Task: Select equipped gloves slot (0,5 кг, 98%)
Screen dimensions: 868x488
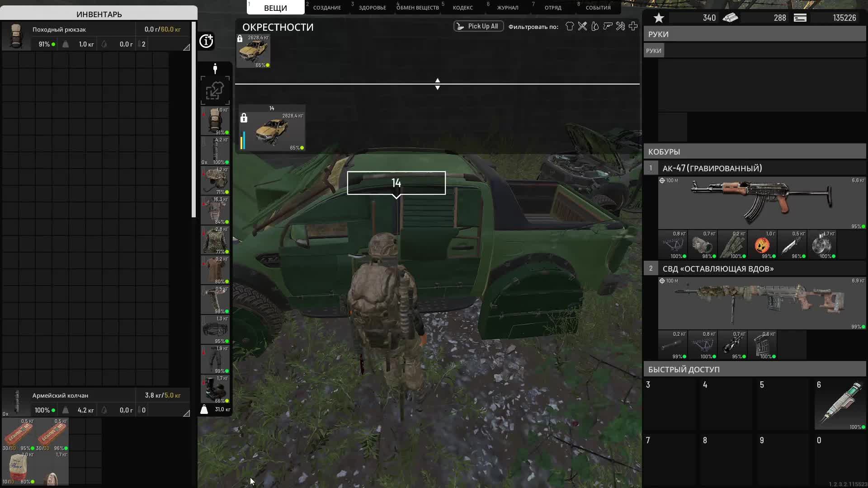Action: 215,300
